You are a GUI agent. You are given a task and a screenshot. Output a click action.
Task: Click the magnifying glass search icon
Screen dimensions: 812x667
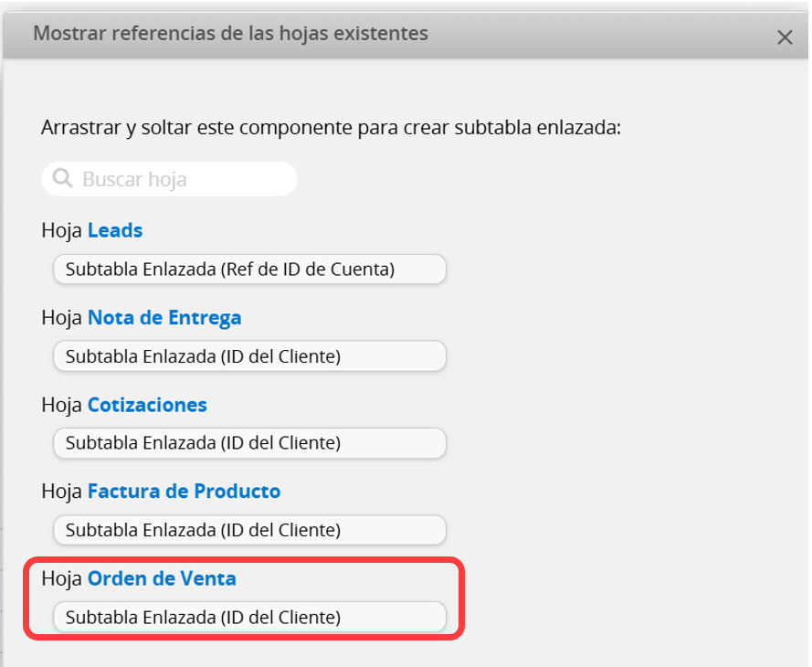tap(63, 178)
